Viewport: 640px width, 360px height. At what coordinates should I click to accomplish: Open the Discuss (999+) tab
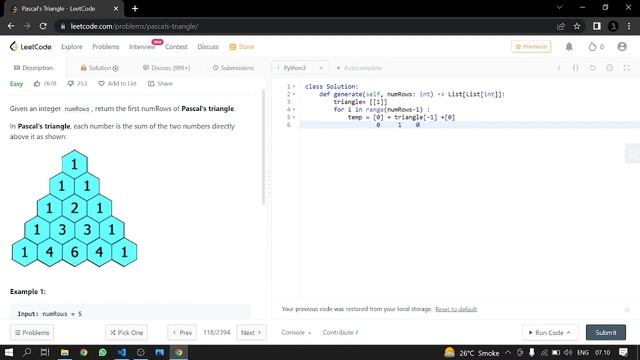[167, 68]
